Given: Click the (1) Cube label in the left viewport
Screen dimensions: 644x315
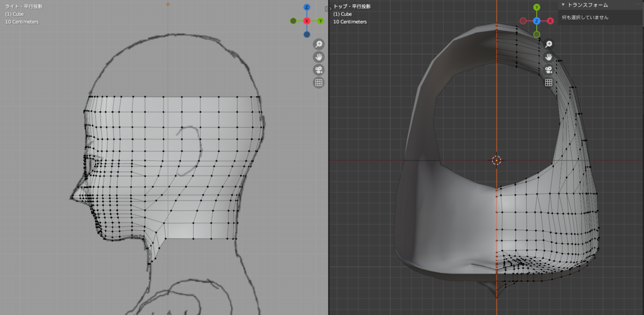Looking at the screenshot, I should [14, 14].
